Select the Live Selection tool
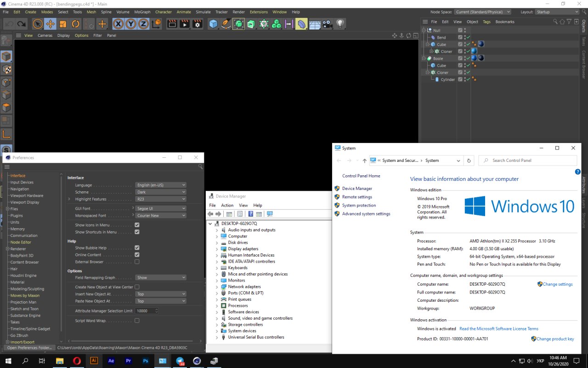 pos(38,24)
